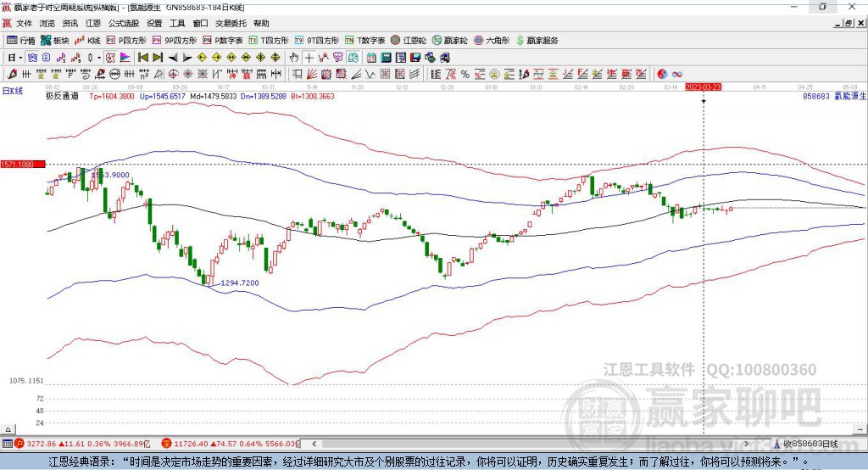Open the 浏览 menu
This screenshot has width=868, height=470.
[47, 23]
